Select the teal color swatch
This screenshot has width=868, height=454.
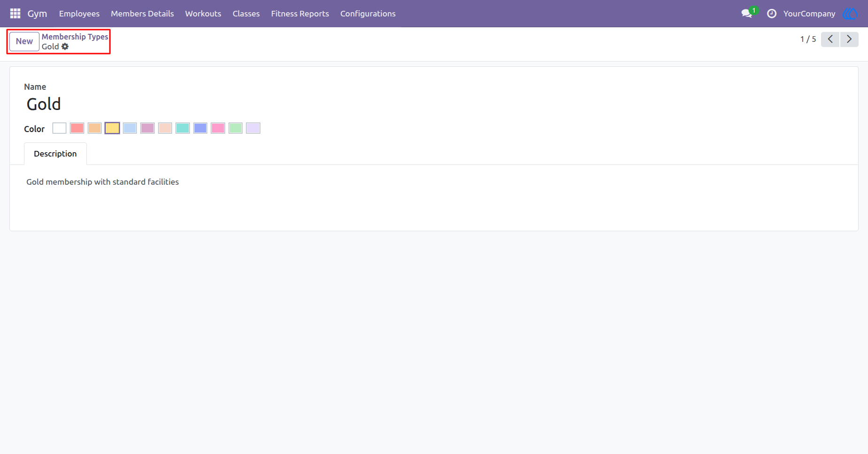(183, 128)
